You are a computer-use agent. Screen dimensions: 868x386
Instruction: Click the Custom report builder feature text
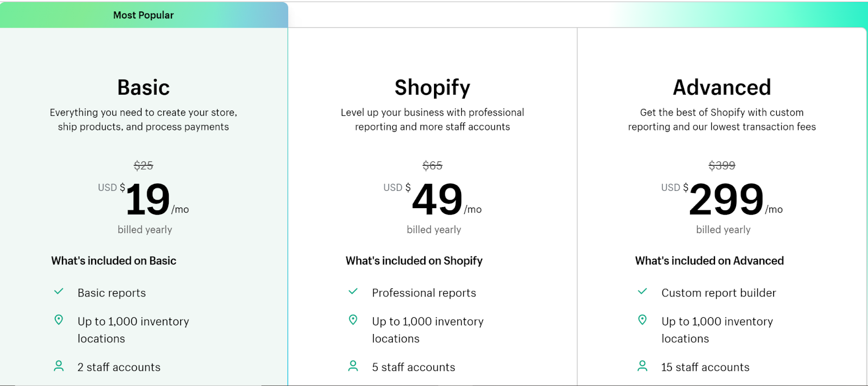click(x=719, y=293)
